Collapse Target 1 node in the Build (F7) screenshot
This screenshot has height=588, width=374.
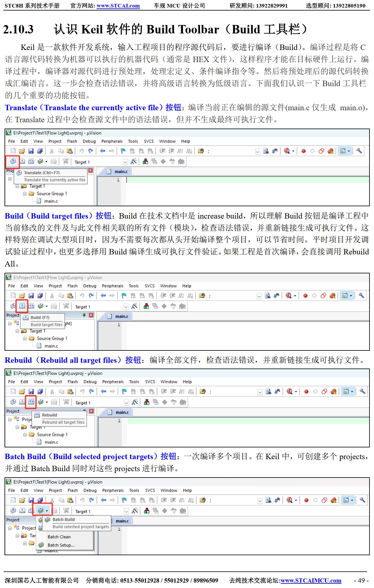pyautogui.click(x=17, y=331)
